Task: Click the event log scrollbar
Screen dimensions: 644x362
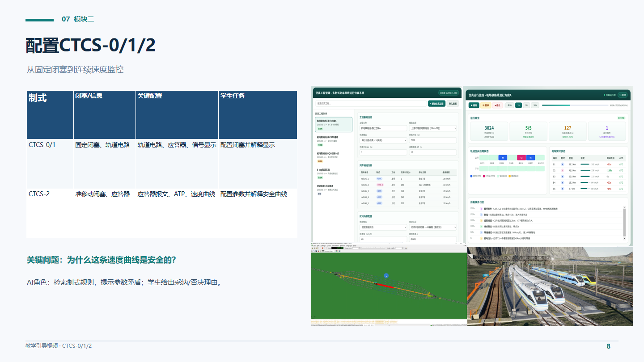Action: (624, 222)
